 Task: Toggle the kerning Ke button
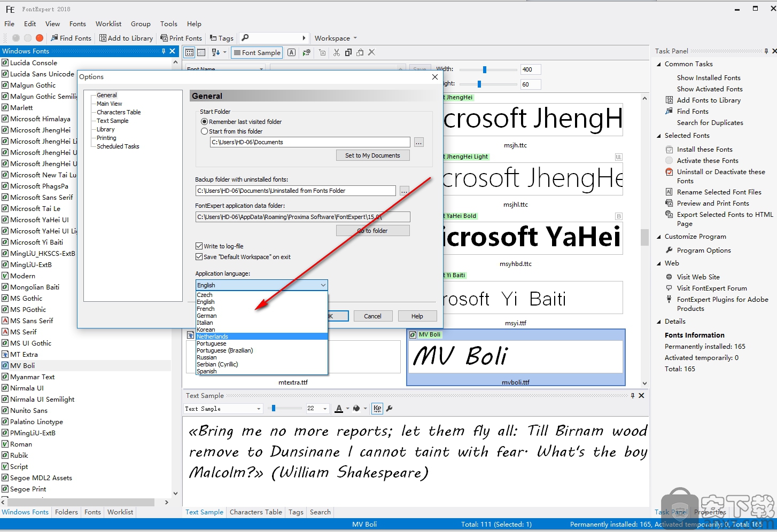377,409
